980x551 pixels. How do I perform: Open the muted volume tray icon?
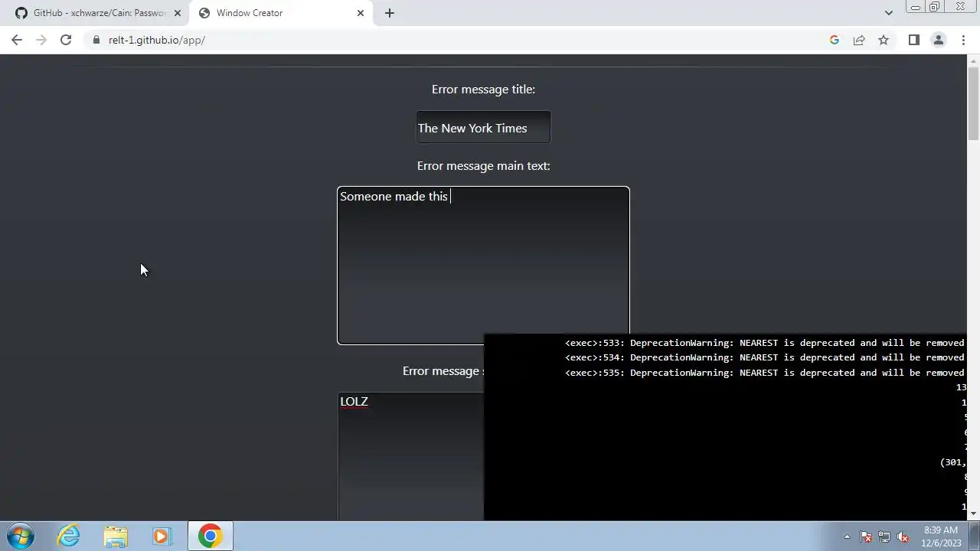point(903,536)
